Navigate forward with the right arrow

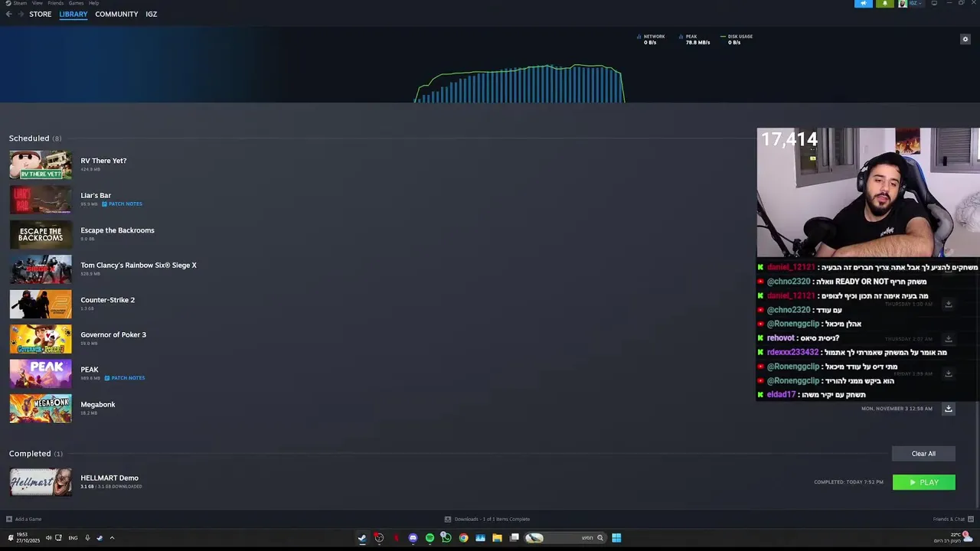pyautogui.click(x=20, y=14)
